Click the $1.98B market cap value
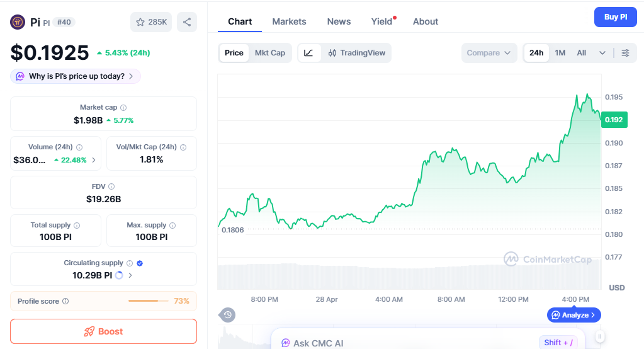 point(88,120)
